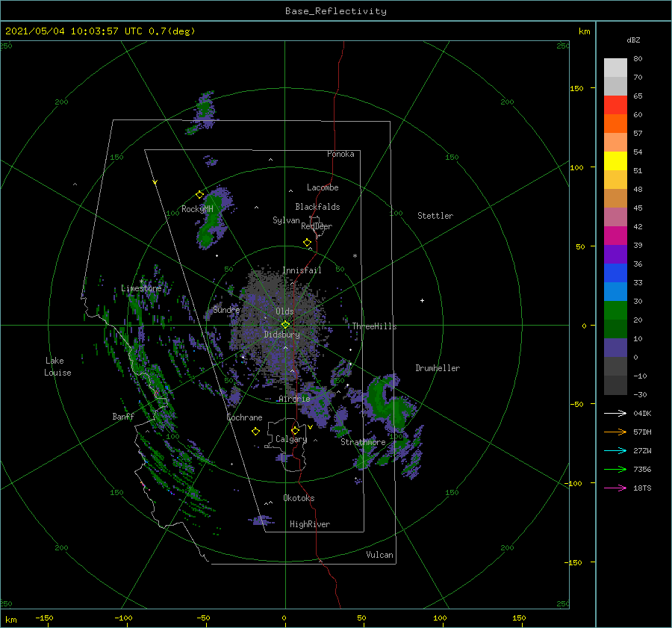The image size is (672, 628).
Task: Click the Vulcan label
Action: pos(379,555)
